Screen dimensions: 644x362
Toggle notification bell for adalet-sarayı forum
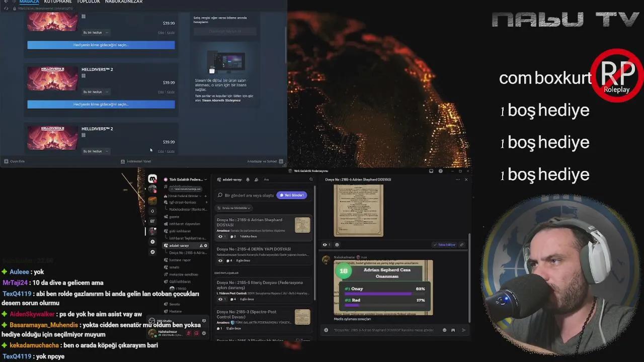tap(248, 179)
